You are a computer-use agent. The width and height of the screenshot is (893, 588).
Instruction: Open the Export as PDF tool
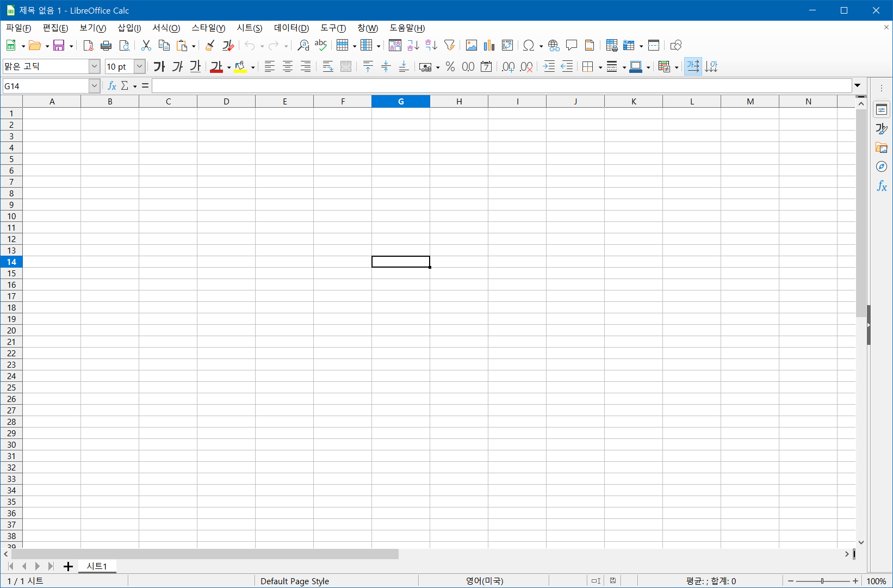click(x=88, y=45)
